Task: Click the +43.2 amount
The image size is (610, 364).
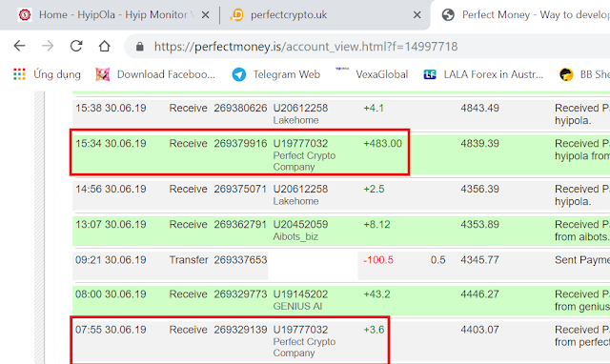Action: pos(376,294)
